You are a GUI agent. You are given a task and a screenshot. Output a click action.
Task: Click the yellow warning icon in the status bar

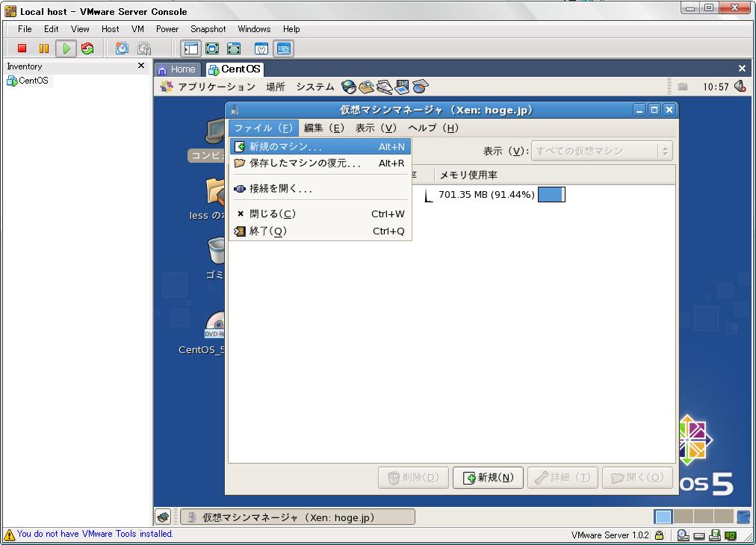[9, 535]
